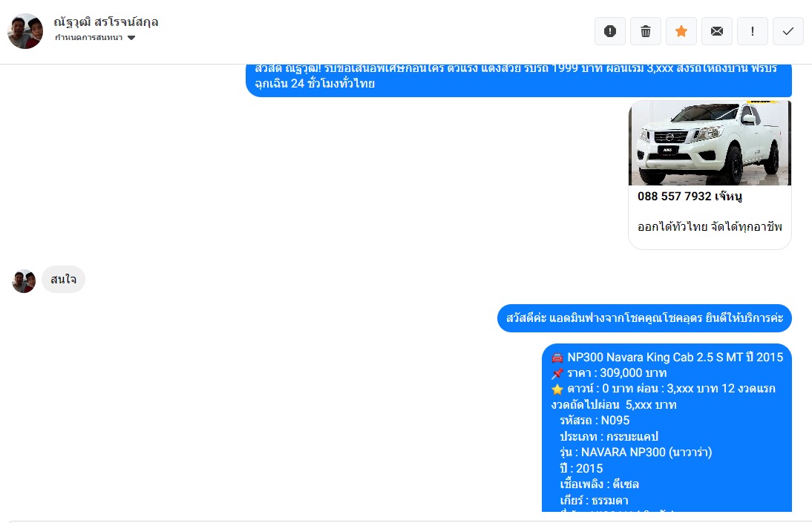The height and width of the screenshot is (523, 812).
Task: Click the small avatar beside the สนใจ message
Action: (x=24, y=281)
